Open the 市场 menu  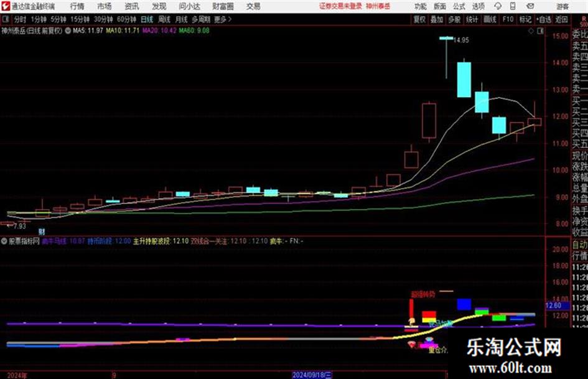click(105, 6)
